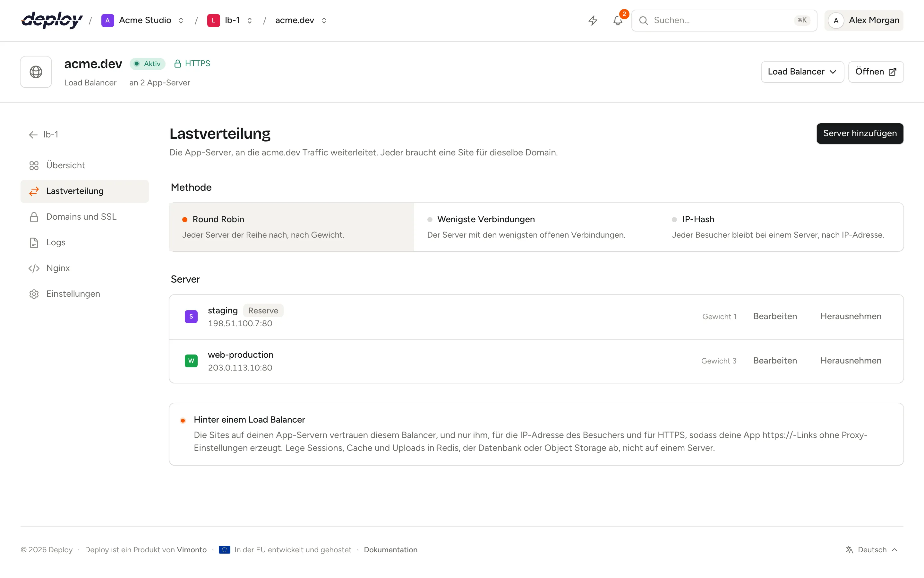The height and width of the screenshot is (578, 924).
Task: Open the lightning bolt quick actions icon
Action: 593,20
